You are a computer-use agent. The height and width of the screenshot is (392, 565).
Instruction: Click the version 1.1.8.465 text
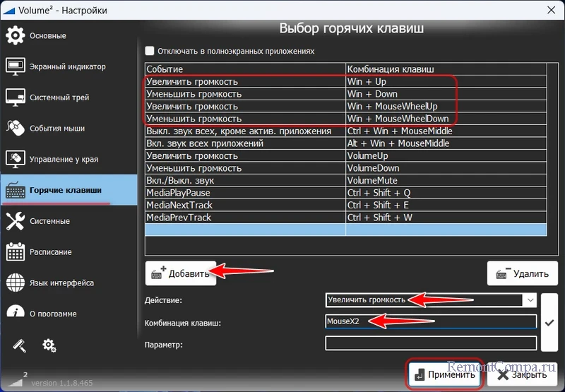(x=62, y=383)
